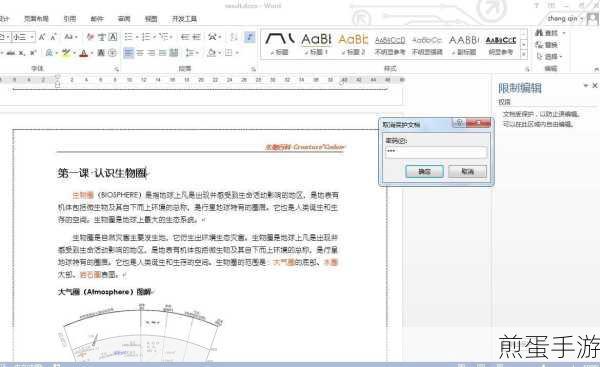Click the Select cursor icon in editing group
600x367 pixels.
(540, 57)
